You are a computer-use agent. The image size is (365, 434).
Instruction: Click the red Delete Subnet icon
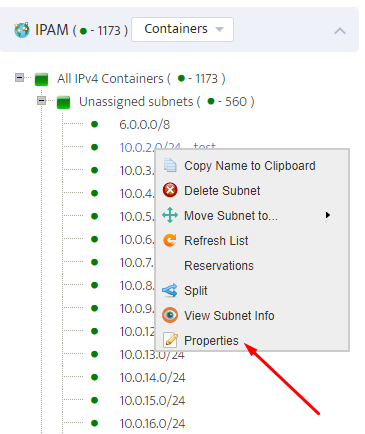(x=170, y=190)
